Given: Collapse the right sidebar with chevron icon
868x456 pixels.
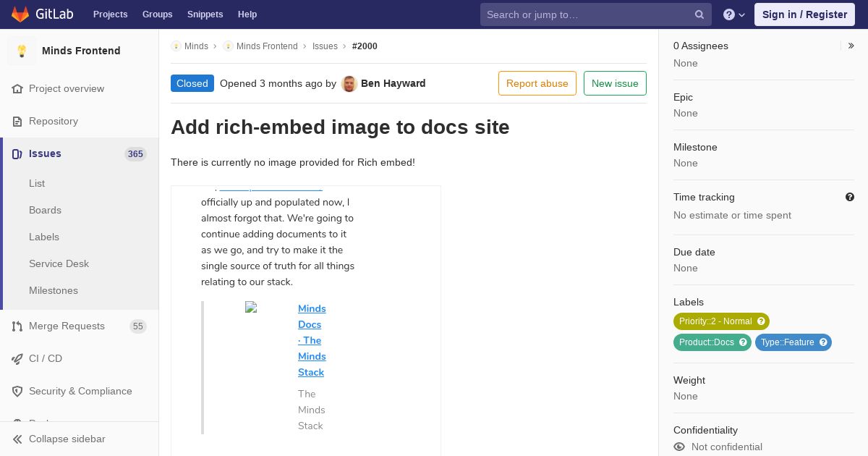Looking at the screenshot, I should 851,46.
